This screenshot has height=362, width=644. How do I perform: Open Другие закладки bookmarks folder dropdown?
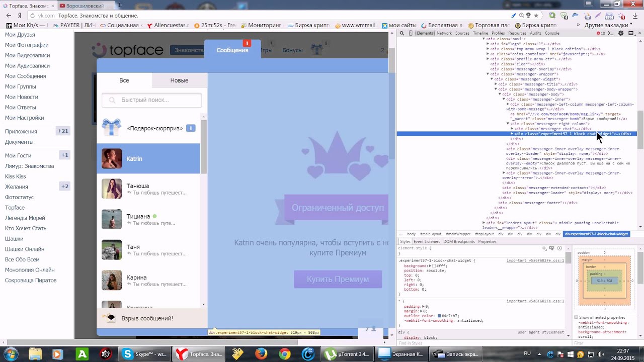[x=609, y=25]
